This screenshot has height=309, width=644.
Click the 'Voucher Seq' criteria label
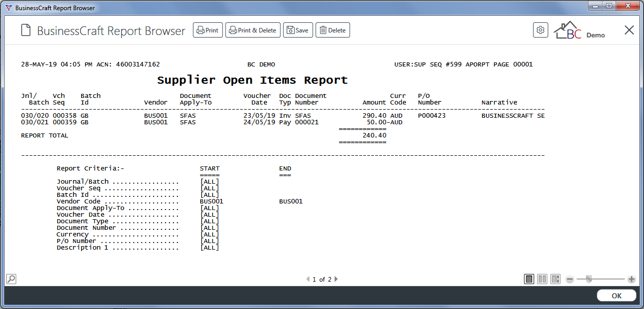pos(79,188)
